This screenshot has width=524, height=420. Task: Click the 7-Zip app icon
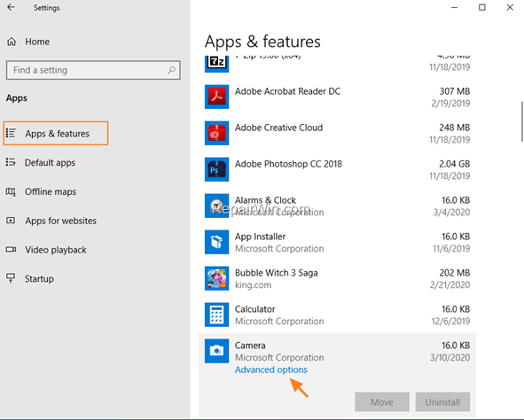(217, 64)
